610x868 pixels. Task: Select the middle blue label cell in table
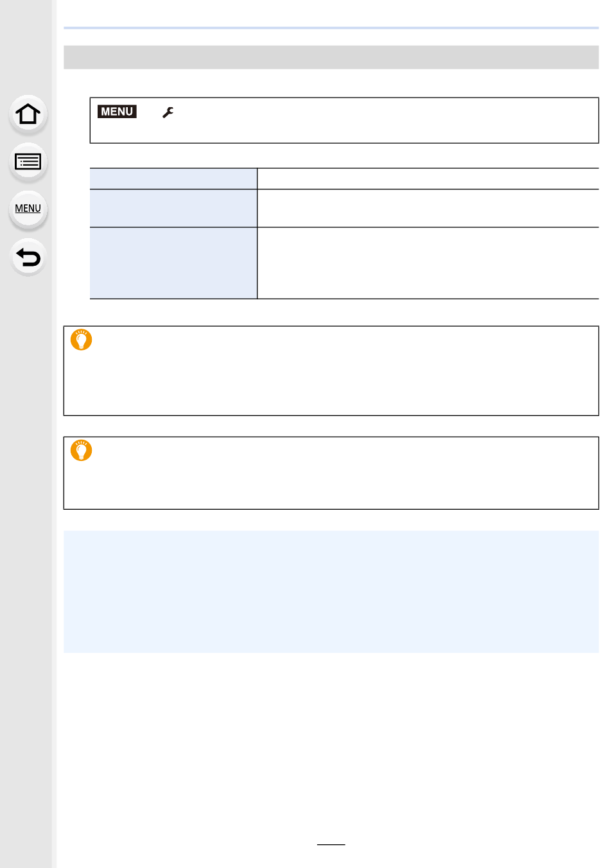tap(173, 208)
